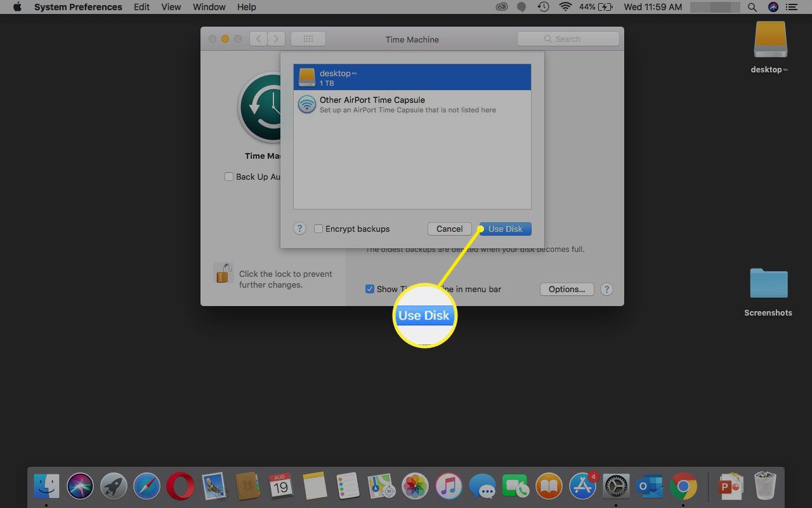Click the Options... button in Time Machine
The image size is (812, 508).
coord(566,289)
